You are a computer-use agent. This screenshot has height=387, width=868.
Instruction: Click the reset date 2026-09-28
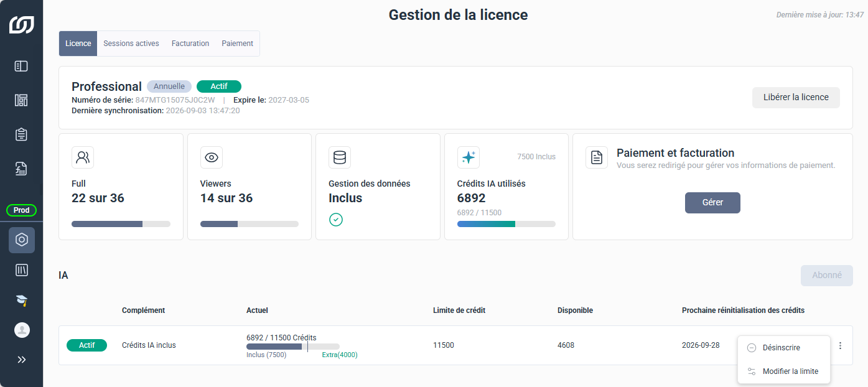point(701,345)
